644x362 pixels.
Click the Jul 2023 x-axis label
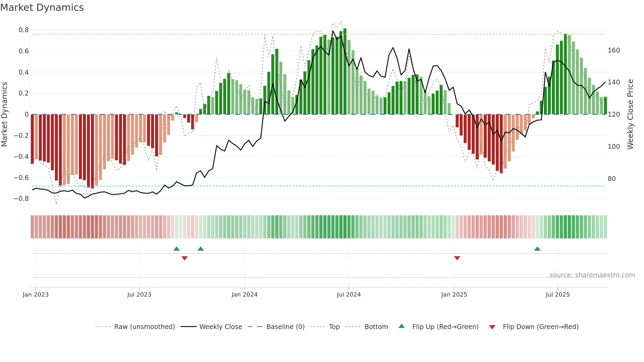(x=139, y=294)
